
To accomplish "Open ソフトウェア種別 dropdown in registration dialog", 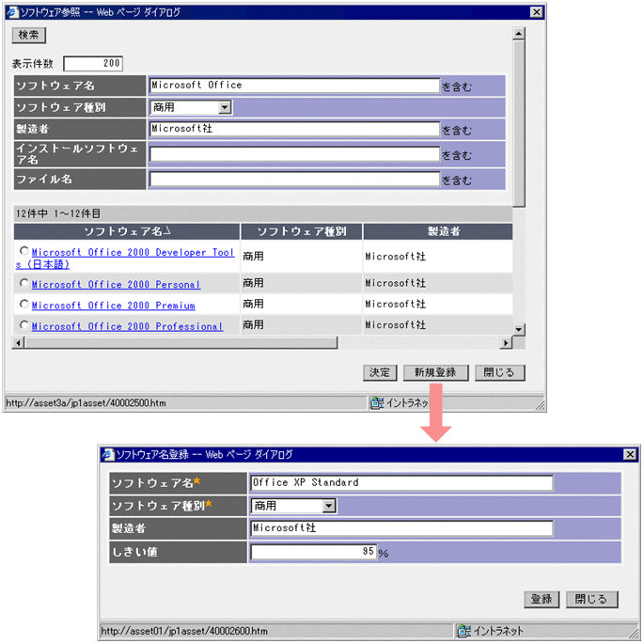I will 293,506.
